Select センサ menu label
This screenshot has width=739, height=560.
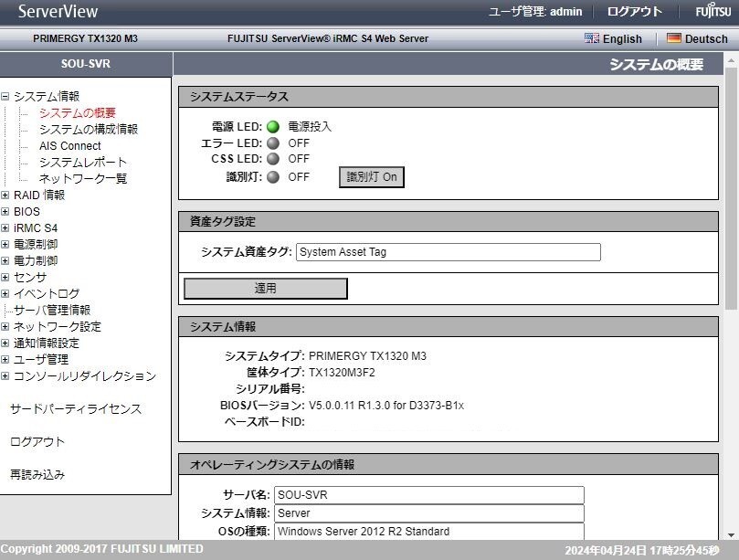[30, 277]
